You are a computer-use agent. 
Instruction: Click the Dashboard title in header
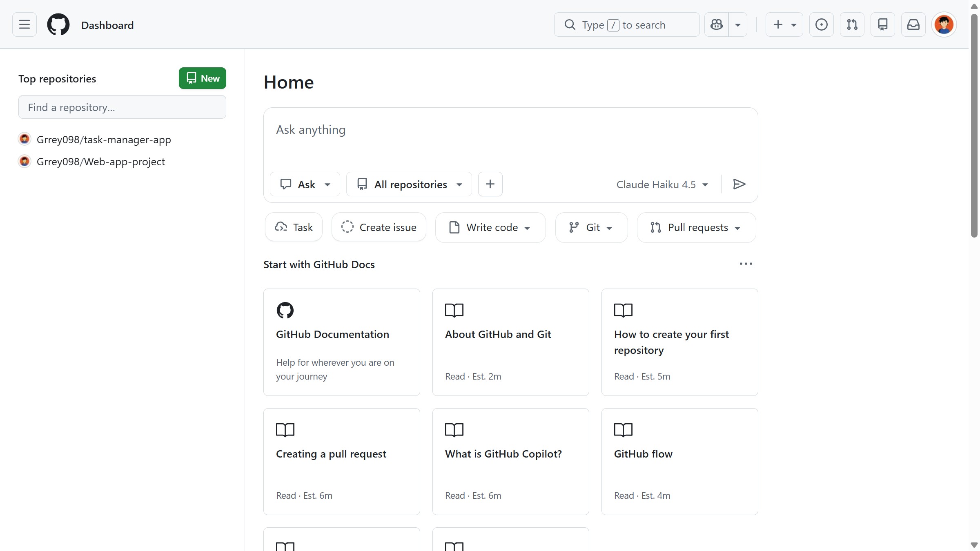click(107, 25)
